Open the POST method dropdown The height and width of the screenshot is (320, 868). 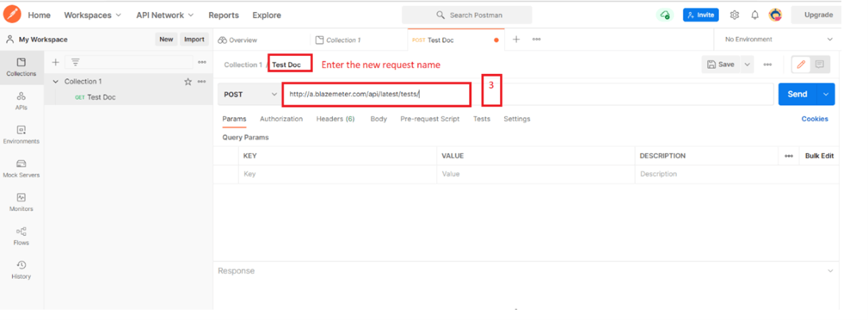click(x=250, y=94)
